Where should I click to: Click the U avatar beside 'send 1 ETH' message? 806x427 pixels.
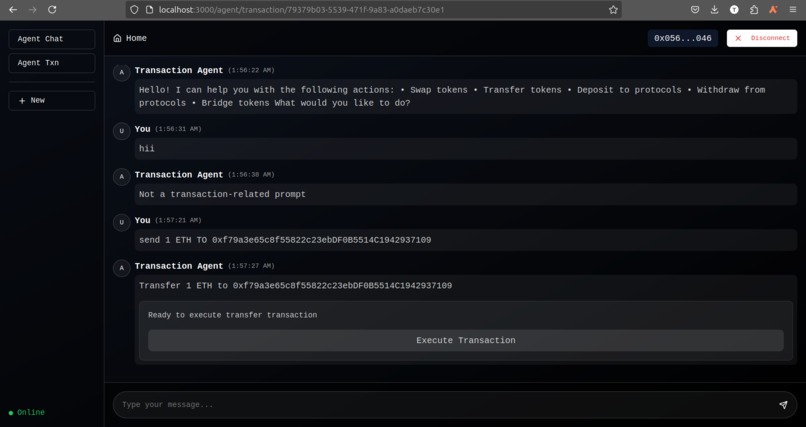(x=121, y=222)
